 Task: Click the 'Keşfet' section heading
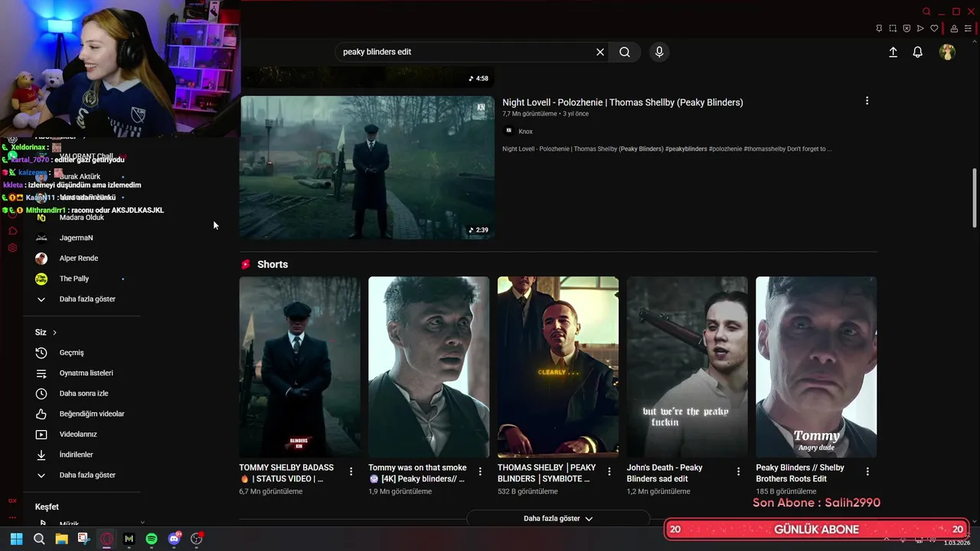(x=47, y=507)
